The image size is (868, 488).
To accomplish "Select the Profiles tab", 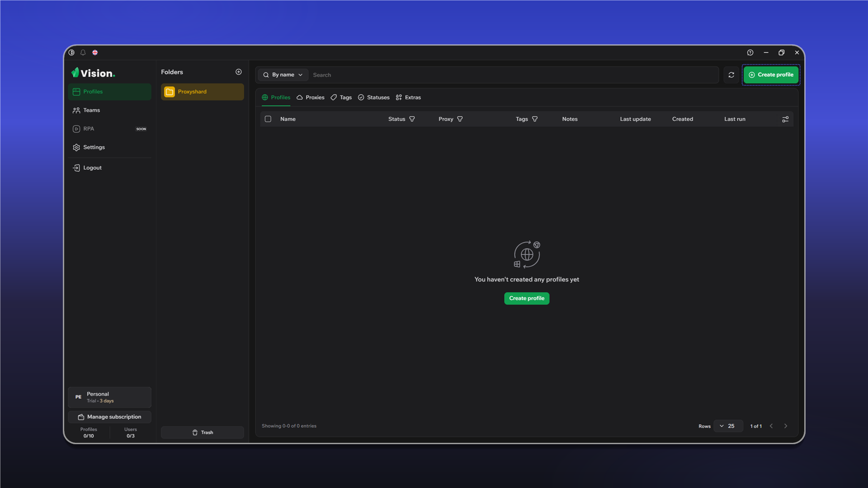I will point(276,98).
